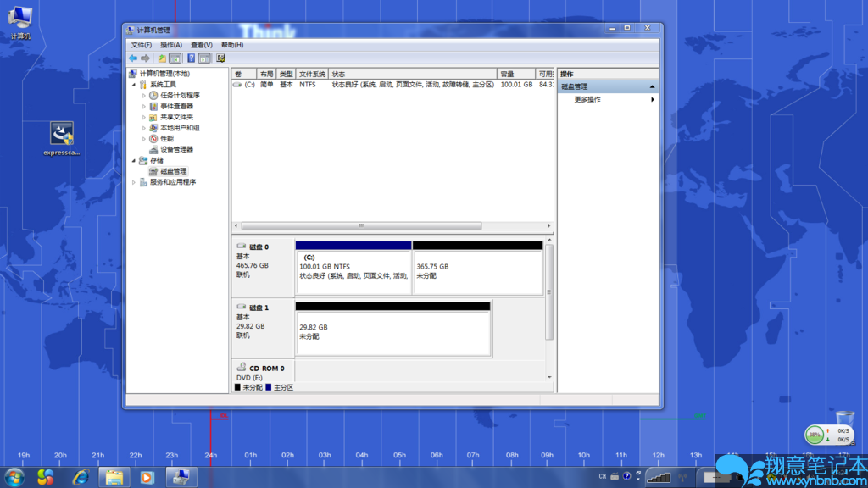
Task: Expand the 性能 node
Action: coord(144,139)
